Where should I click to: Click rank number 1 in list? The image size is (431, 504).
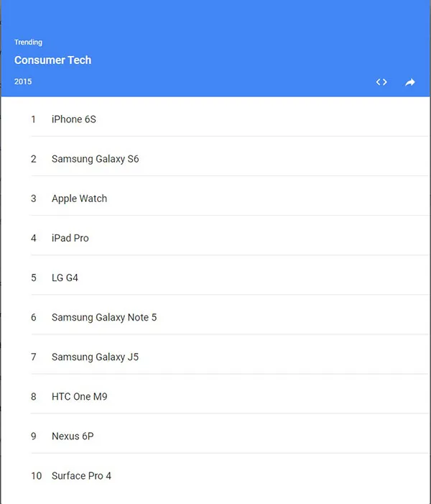click(x=33, y=119)
